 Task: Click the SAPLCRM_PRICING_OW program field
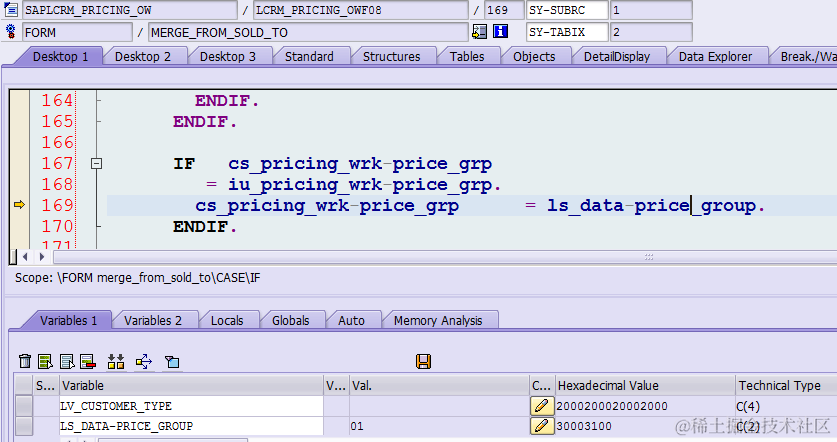click(130, 10)
